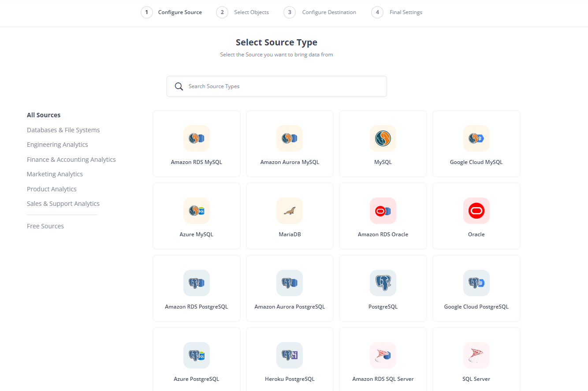The image size is (588, 391).
Task: Click the step 3 circle number
Action: pos(290,12)
